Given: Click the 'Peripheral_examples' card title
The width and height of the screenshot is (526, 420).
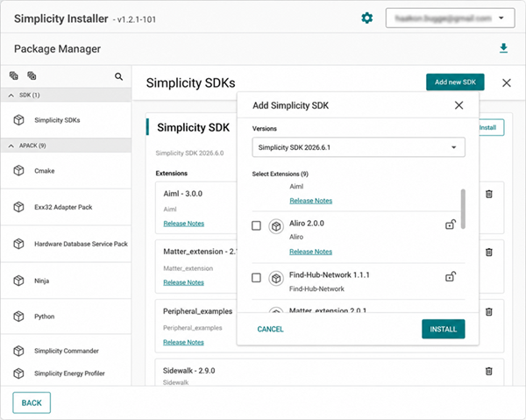Looking at the screenshot, I should pos(197,311).
